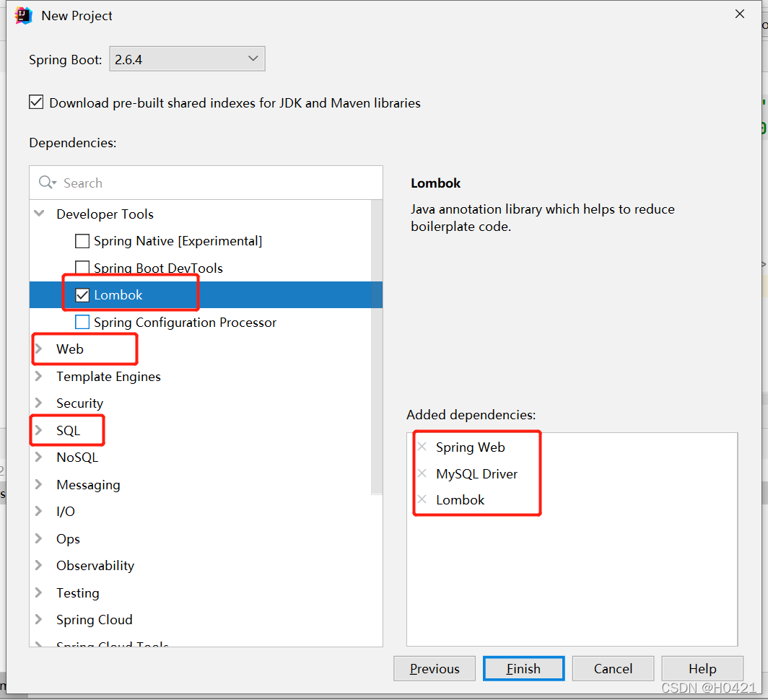Collapse the Developer Tools category
The width and height of the screenshot is (768, 700).
click(39, 213)
